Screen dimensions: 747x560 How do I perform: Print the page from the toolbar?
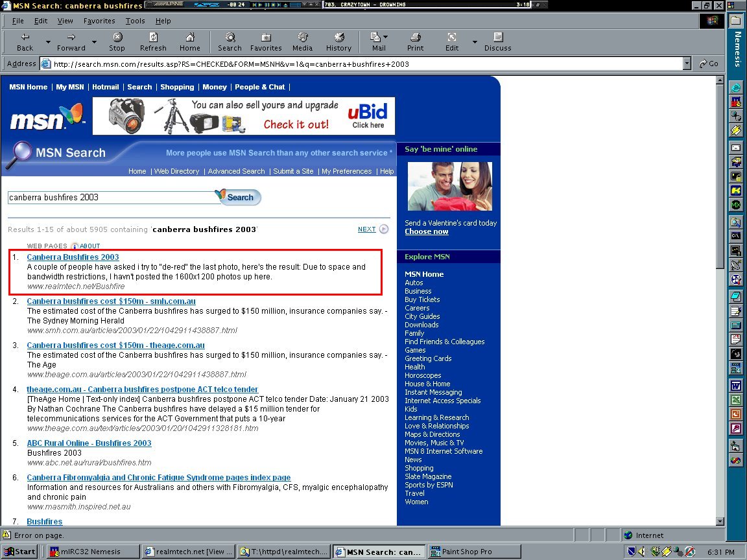click(415, 42)
